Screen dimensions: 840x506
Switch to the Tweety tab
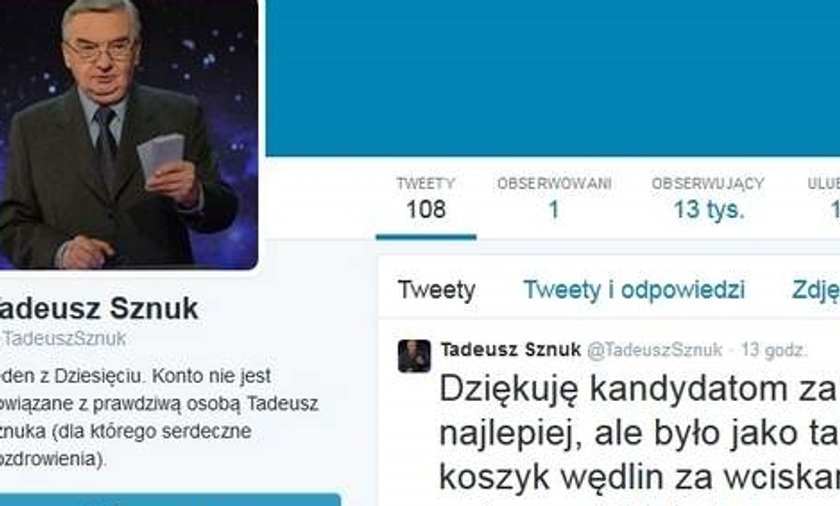[x=437, y=290]
